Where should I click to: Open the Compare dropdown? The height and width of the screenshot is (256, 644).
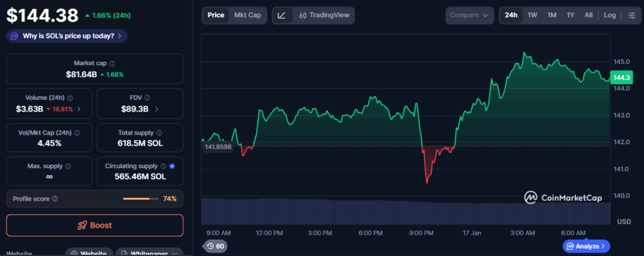[469, 15]
